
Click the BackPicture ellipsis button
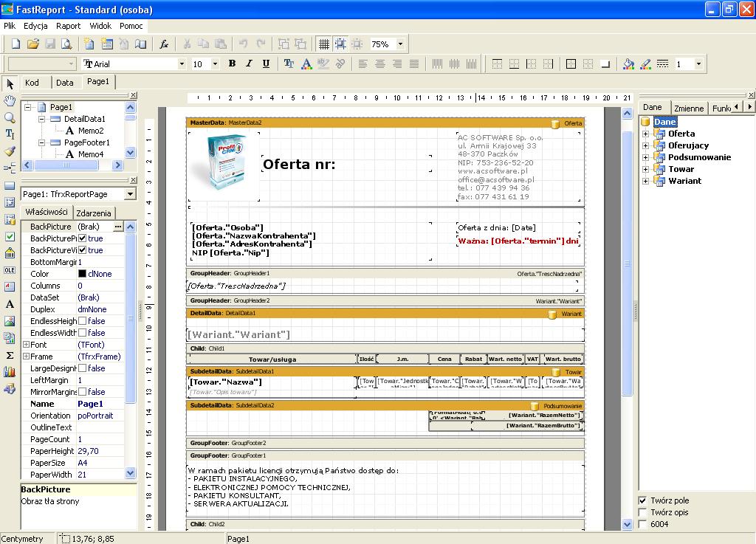pos(117,227)
